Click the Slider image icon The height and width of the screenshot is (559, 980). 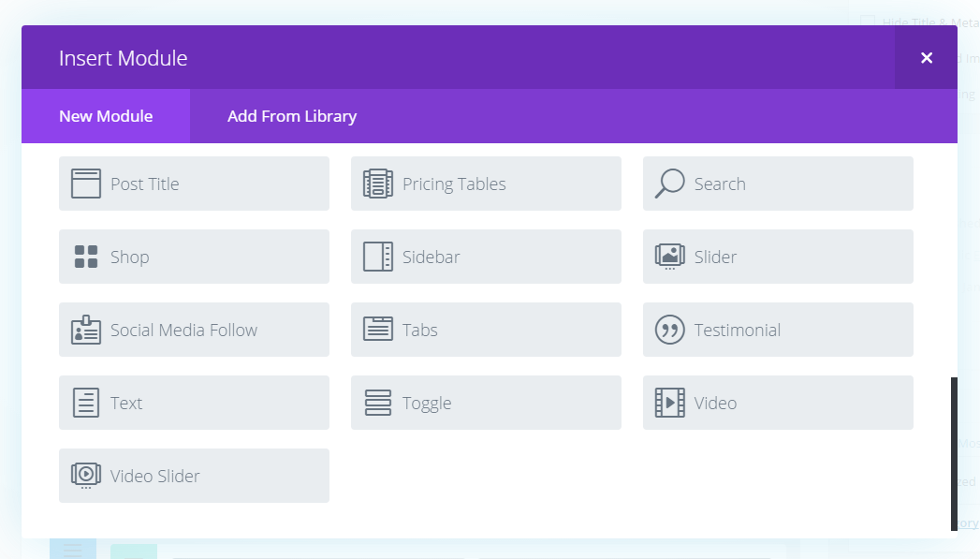pyautogui.click(x=669, y=257)
